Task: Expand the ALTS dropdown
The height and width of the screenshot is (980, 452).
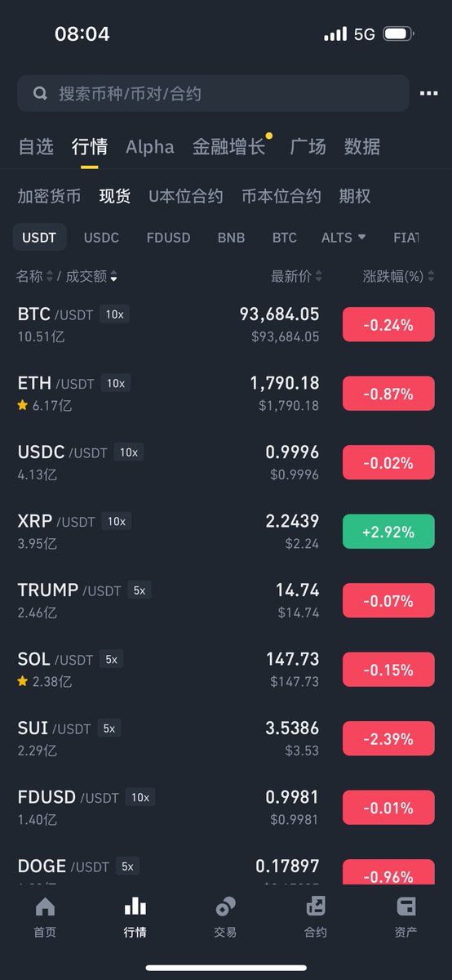Action: coord(343,238)
